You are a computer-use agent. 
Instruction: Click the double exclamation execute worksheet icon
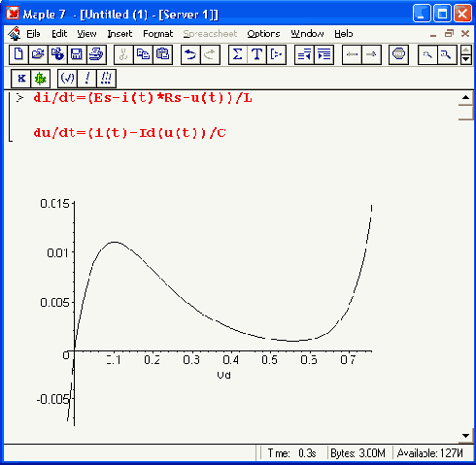click(106, 79)
